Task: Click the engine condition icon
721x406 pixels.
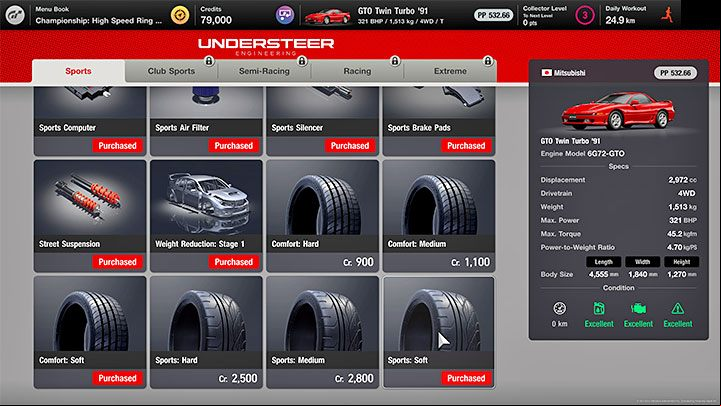Action: point(638,308)
